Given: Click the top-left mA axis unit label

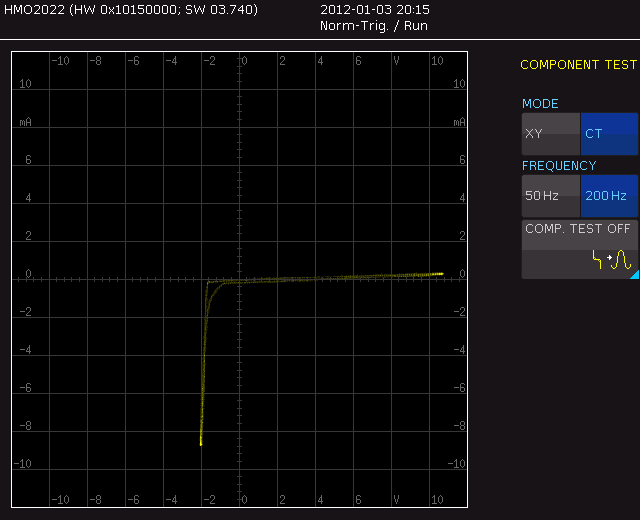Looking at the screenshot, I should [25, 122].
